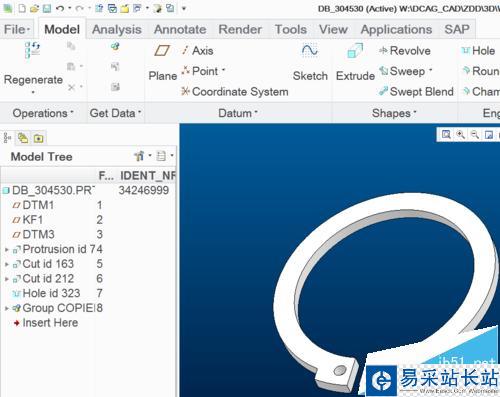
Task: Save the model with the disk icon
Action: point(47,8)
